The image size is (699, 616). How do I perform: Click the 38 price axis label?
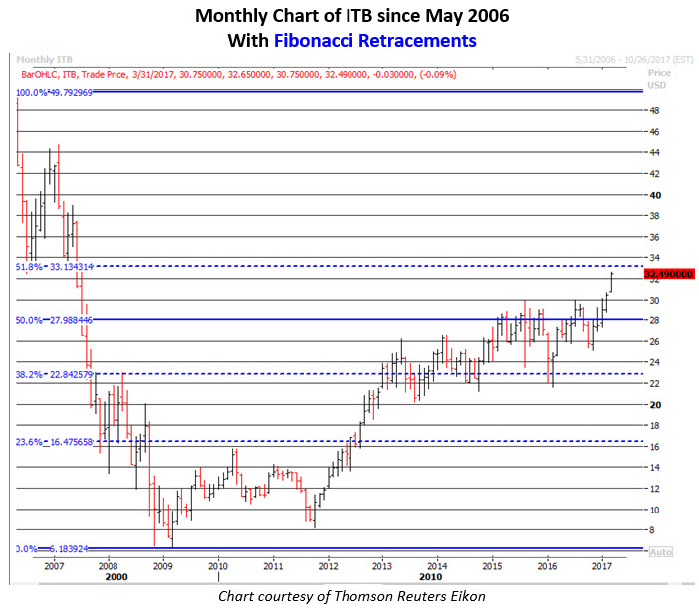coord(654,216)
